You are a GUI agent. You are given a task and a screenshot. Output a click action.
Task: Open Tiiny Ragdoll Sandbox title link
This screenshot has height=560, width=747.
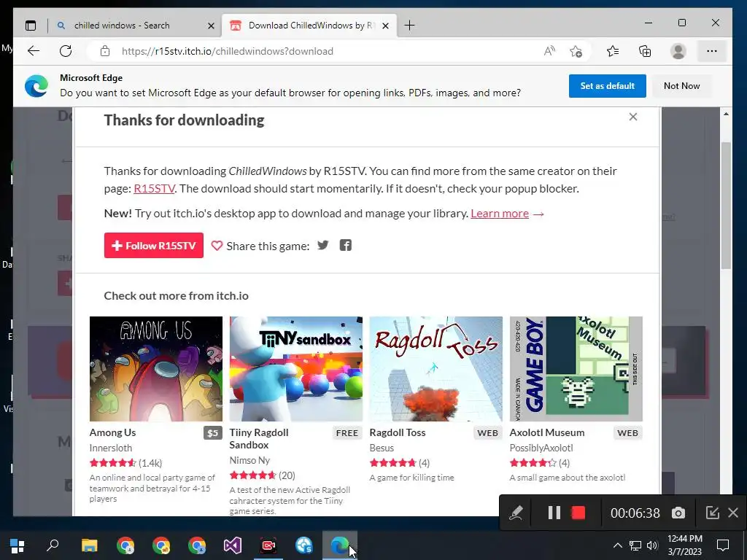(259, 438)
